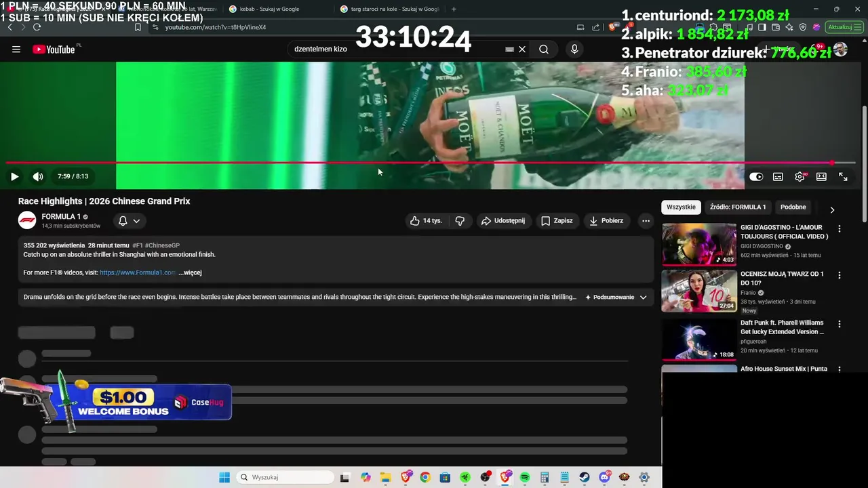Like the video (14 tys.)
Image resolution: width=868 pixels, height=488 pixels.
click(426, 221)
